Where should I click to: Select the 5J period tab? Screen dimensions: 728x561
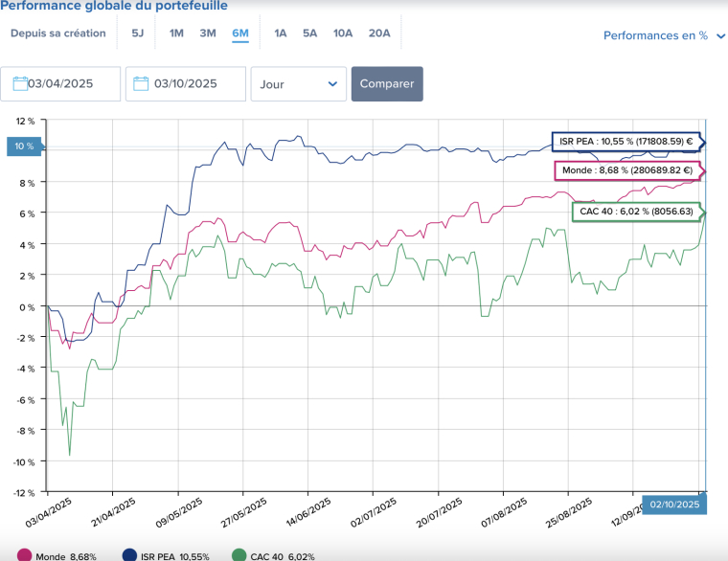[x=138, y=34]
